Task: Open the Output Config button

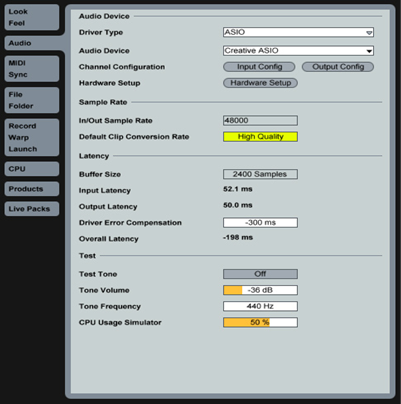Action: (338, 67)
